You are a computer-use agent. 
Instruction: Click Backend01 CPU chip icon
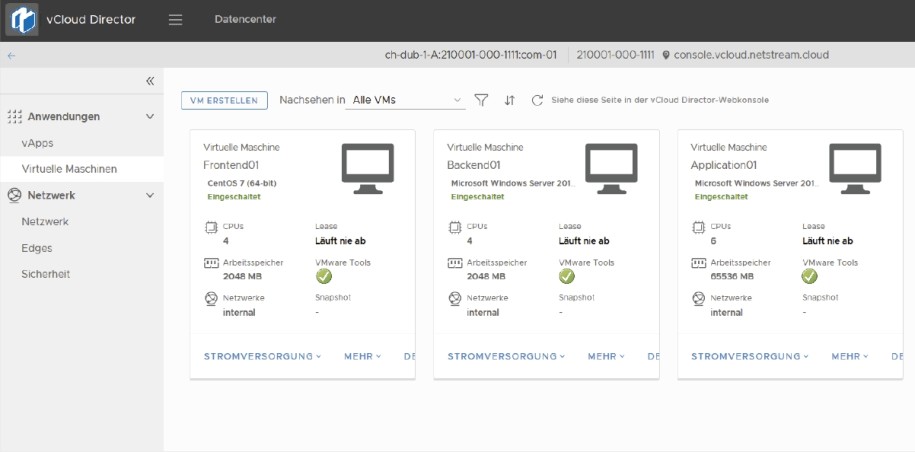(x=455, y=227)
